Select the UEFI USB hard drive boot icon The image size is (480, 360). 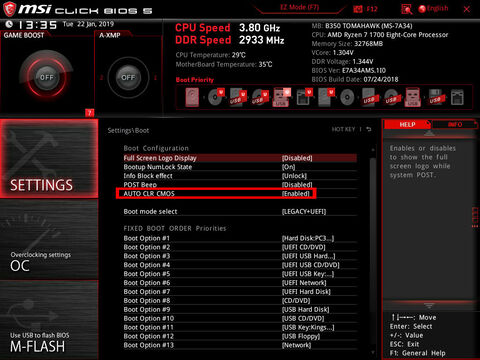[x=237, y=97]
